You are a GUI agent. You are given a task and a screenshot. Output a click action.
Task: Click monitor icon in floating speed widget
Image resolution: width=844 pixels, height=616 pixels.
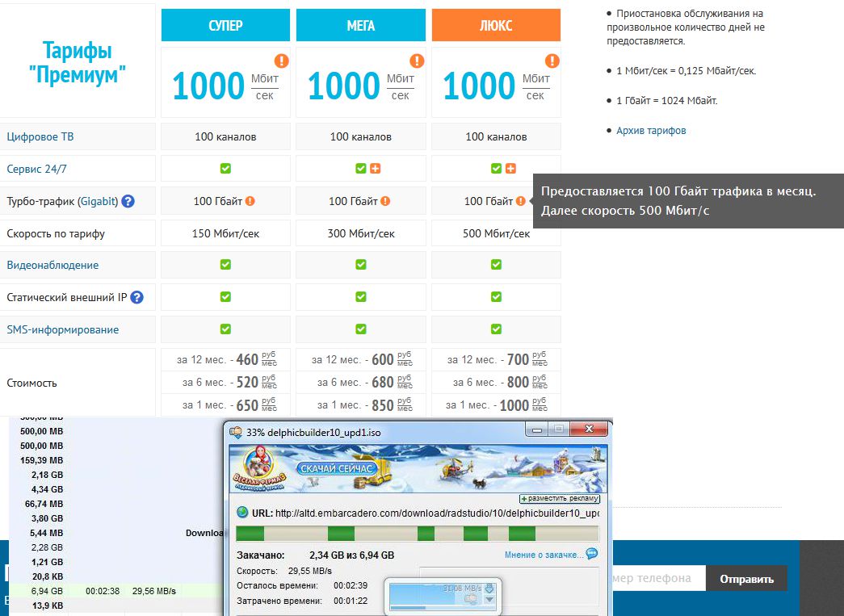click(472, 599)
